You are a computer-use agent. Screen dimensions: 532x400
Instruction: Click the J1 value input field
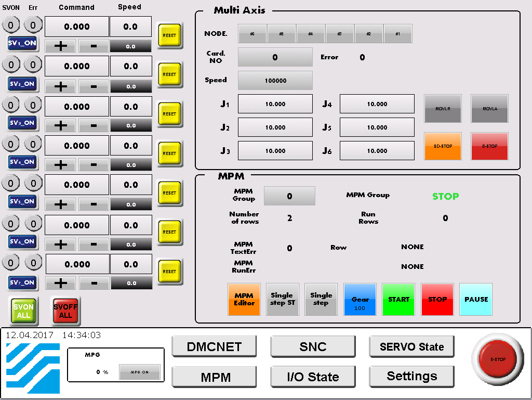pos(275,104)
